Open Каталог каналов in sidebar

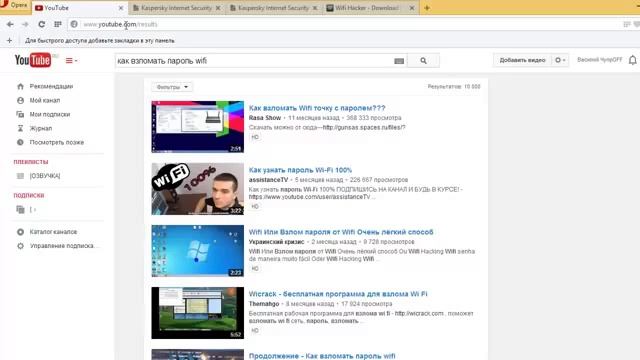pos(53,232)
